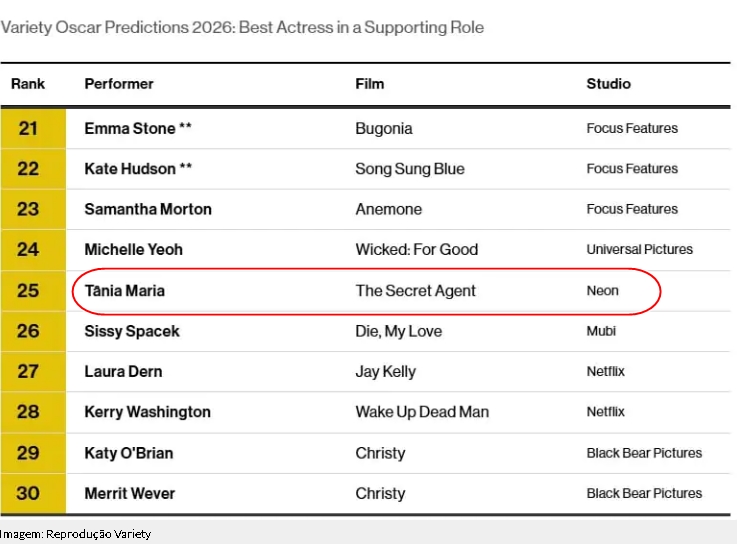737x544 pixels.
Task: Select Sissy Spacek performer name
Action: [x=132, y=331]
